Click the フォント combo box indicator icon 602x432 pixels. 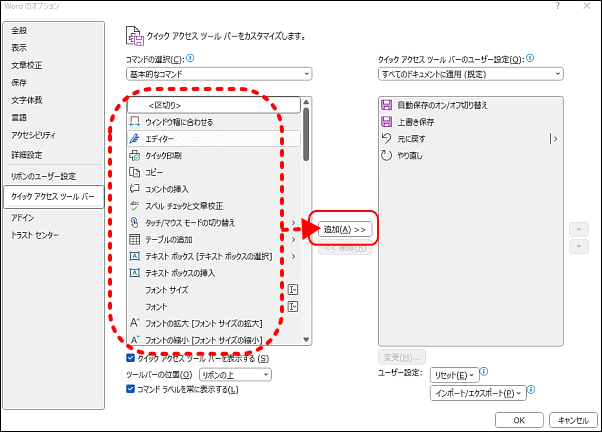[293, 306]
